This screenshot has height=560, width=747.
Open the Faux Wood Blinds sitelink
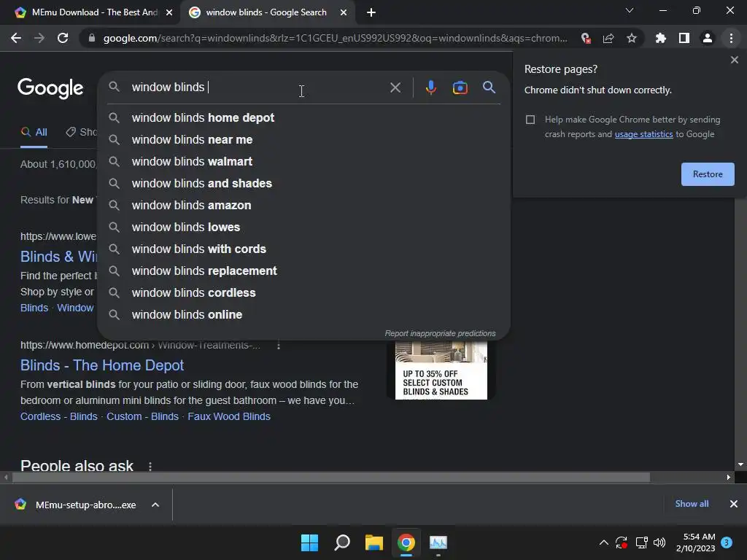pyautogui.click(x=229, y=416)
